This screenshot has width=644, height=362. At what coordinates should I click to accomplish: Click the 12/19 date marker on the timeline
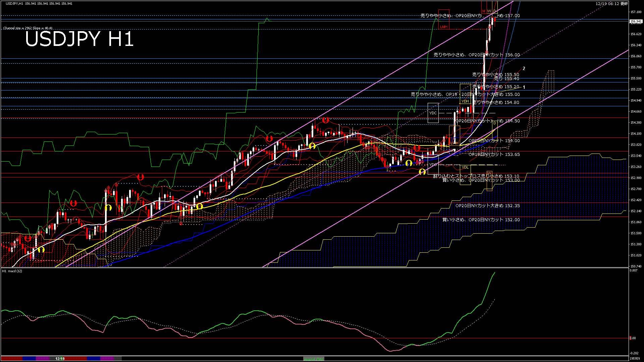click(60, 359)
